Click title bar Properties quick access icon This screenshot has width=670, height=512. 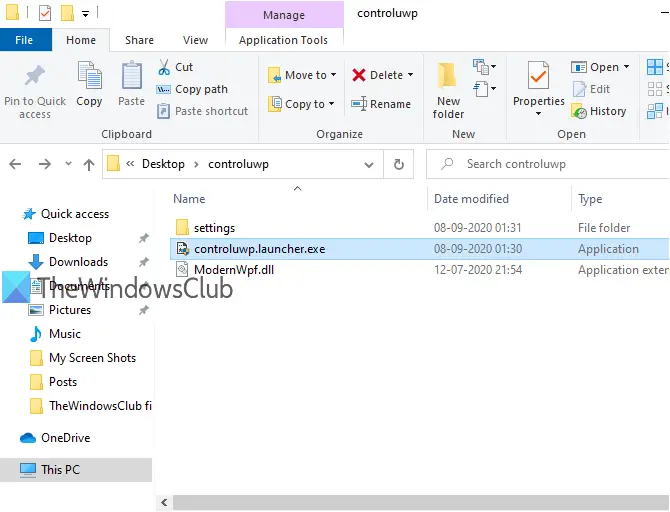[44, 13]
